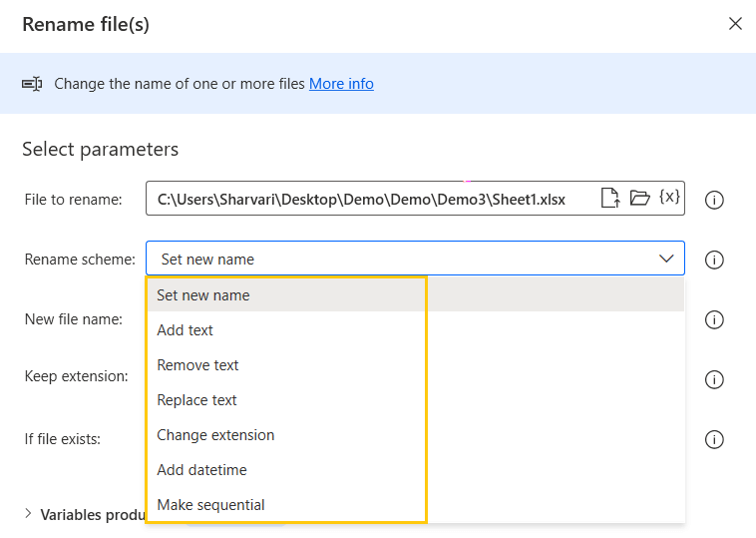Open the More info link
756x538 pixels.
pos(341,84)
